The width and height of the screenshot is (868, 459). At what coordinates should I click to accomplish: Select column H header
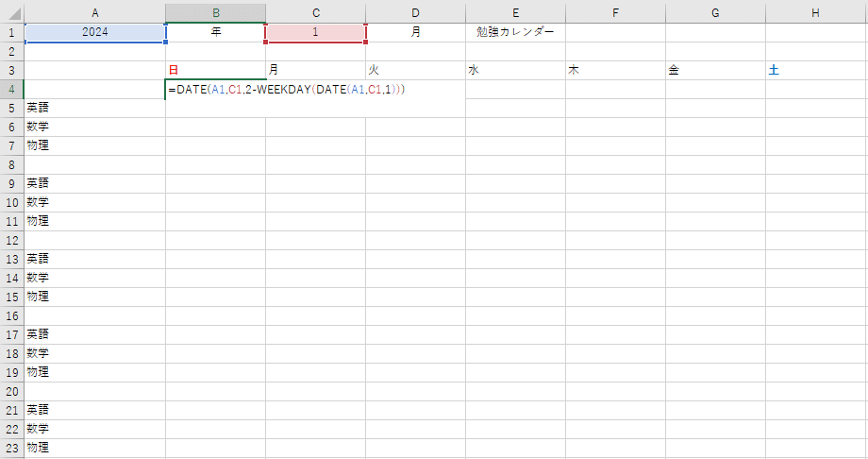(815, 13)
